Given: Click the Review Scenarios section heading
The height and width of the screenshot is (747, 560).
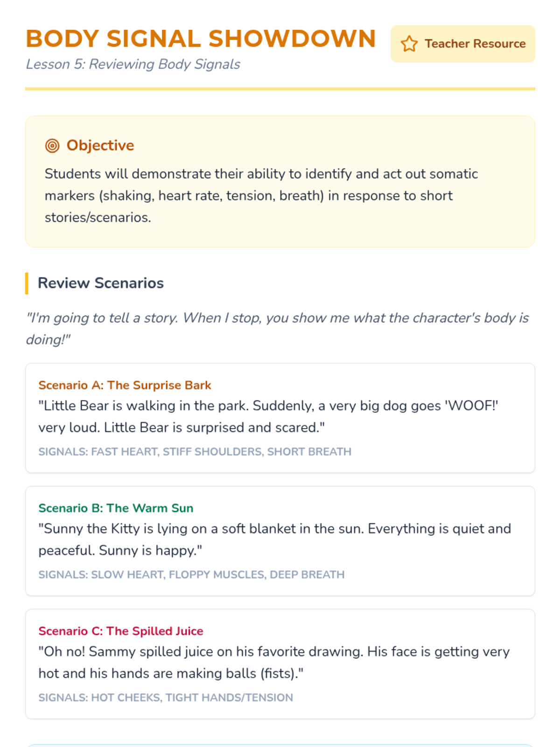Looking at the screenshot, I should pos(101,283).
